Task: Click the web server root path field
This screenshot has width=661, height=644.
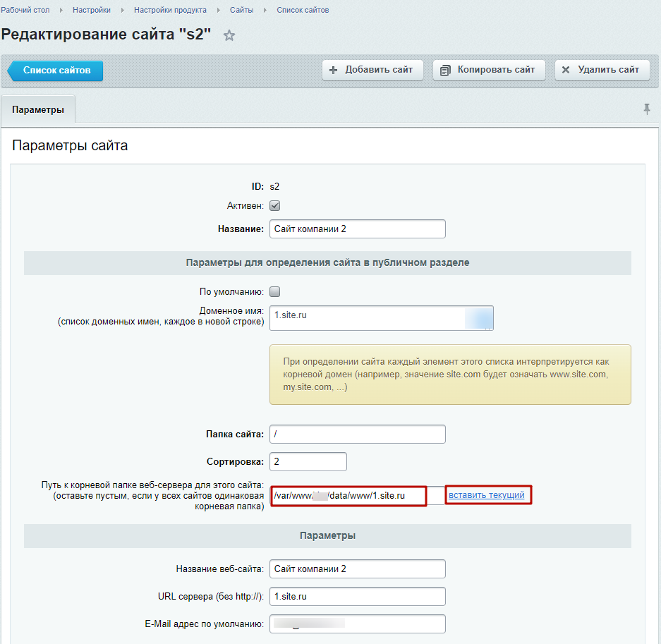Action: (x=349, y=496)
